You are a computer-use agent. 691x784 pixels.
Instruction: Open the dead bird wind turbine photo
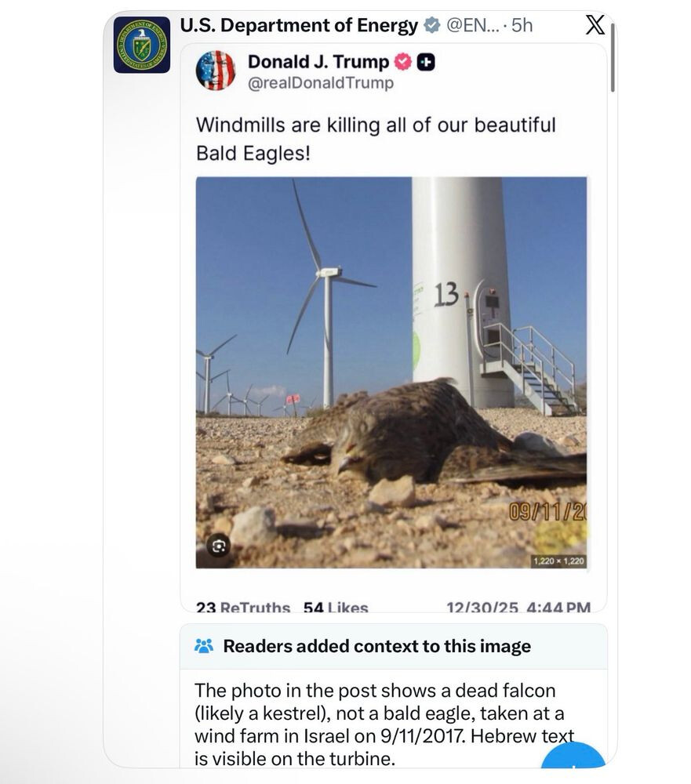click(391, 372)
